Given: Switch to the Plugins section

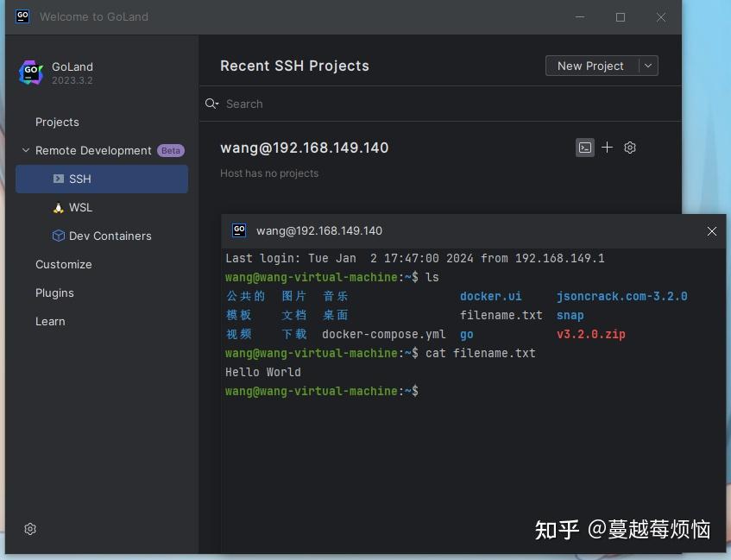Looking at the screenshot, I should 54,293.
